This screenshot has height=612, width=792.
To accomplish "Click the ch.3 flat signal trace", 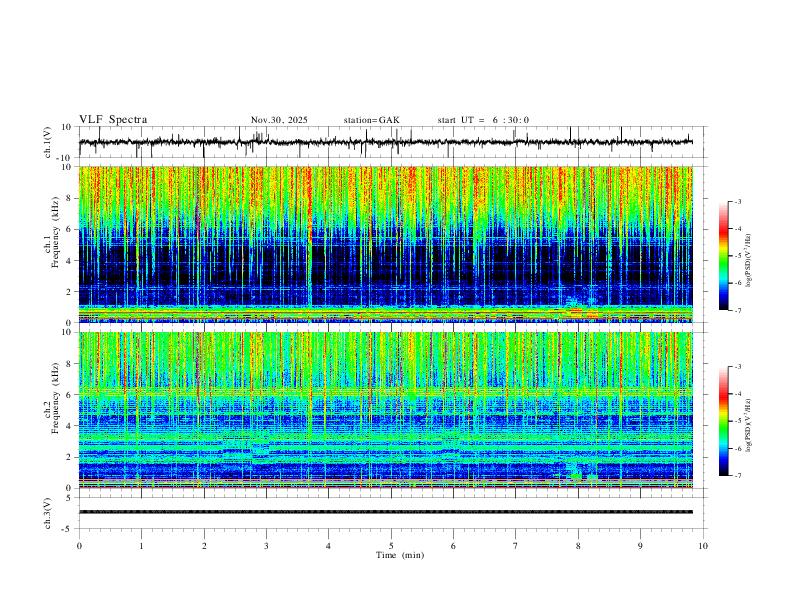I will tap(386, 512).
